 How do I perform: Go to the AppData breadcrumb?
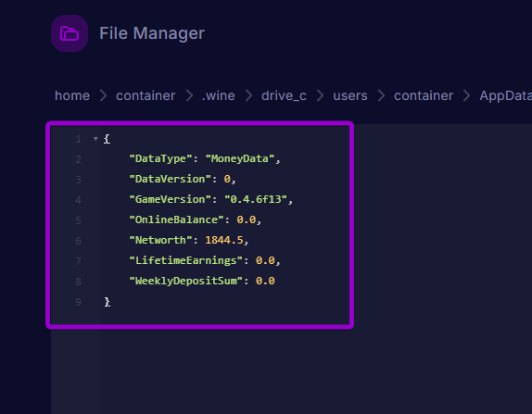point(505,95)
